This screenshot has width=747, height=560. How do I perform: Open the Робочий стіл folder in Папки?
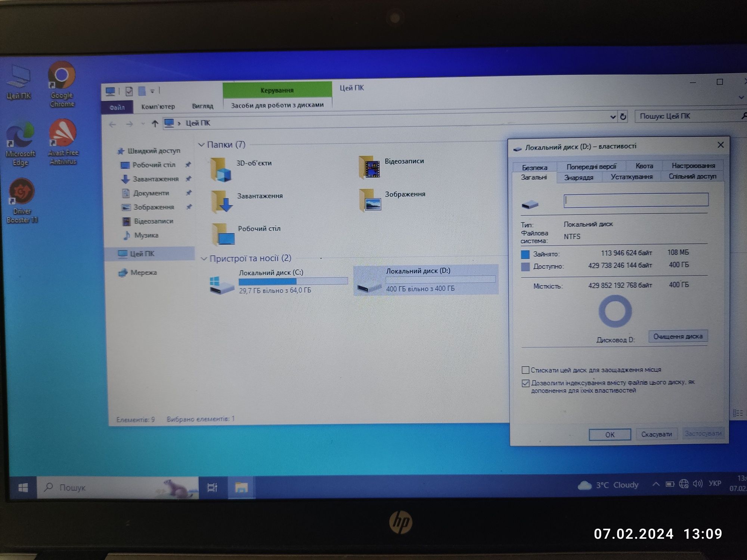coord(246,234)
